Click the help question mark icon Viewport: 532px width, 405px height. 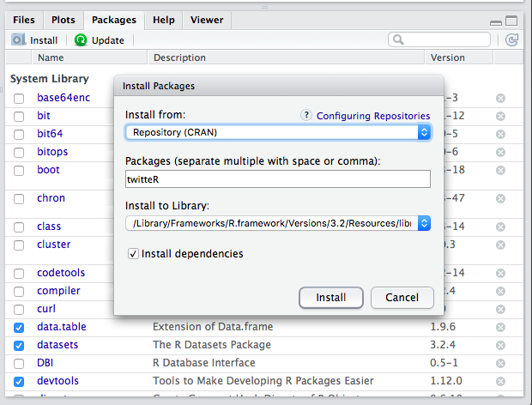click(306, 115)
